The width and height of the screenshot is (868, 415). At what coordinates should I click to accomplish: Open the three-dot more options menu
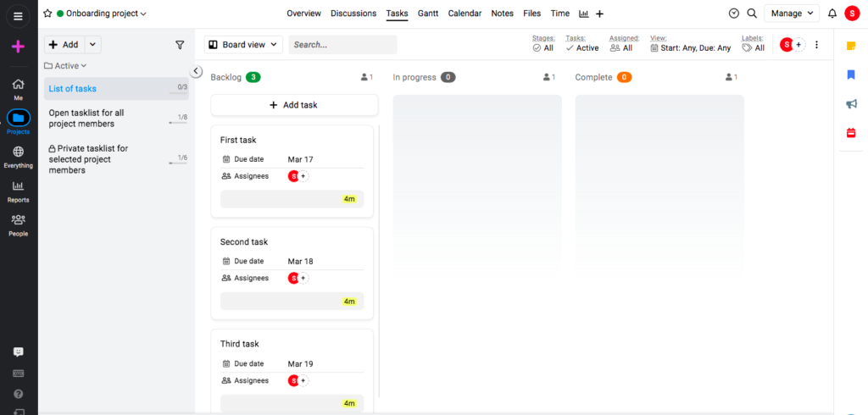point(816,45)
